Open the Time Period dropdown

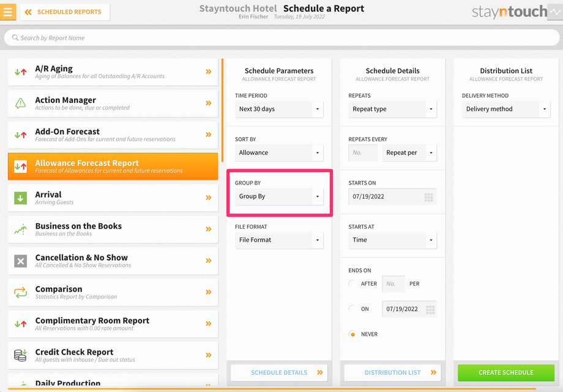[279, 109]
